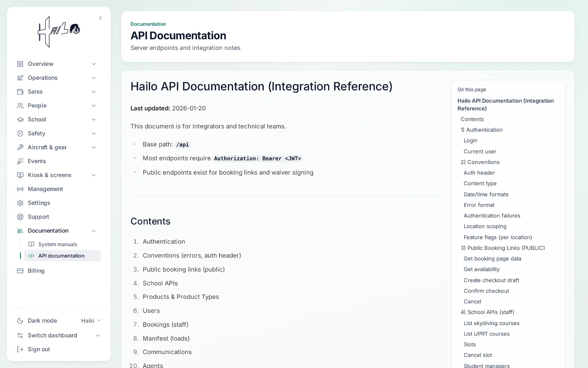Jump to Date/time formats section link
The width and height of the screenshot is (588, 368).
(x=486, y=194)
